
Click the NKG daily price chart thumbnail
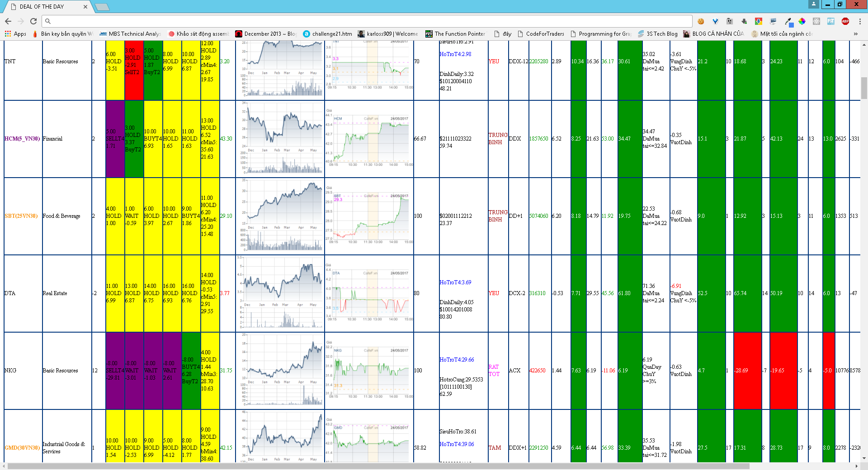click(279, 370)
